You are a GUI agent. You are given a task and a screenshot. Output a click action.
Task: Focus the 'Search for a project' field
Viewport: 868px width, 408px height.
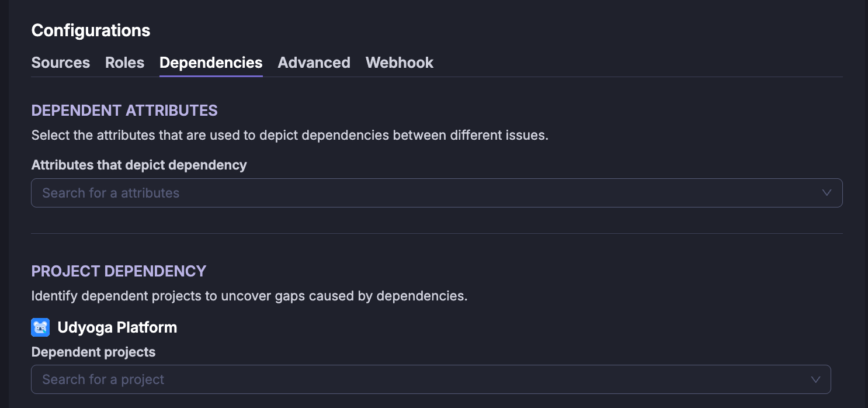pos(431,379)
